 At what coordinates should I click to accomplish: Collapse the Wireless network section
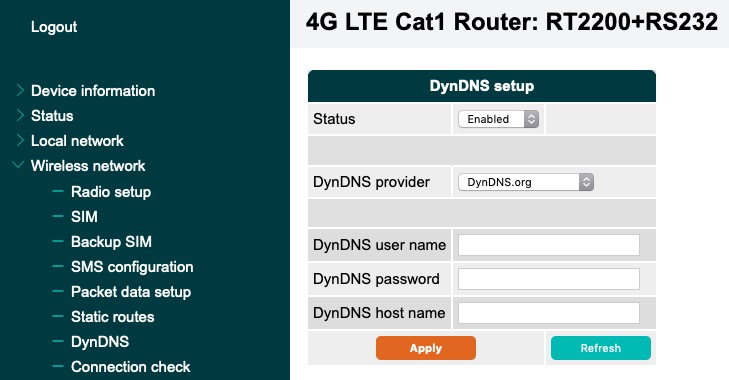[18, 165]
